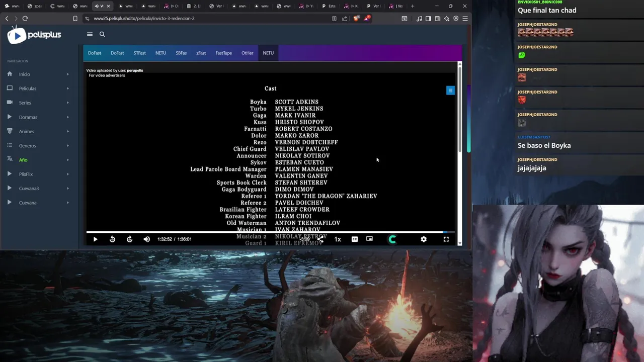
Task: Open the site search icon
Action: click(102, 34)
